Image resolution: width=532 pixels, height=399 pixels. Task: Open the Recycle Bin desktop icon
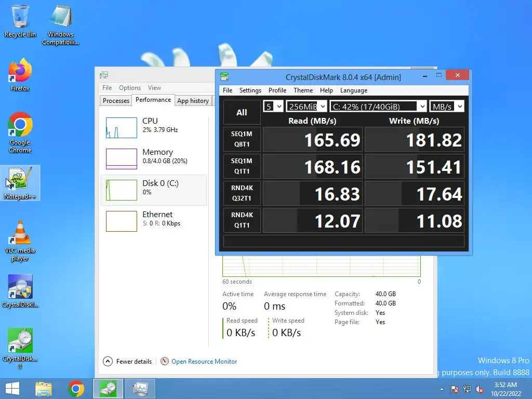coord(20,21)
